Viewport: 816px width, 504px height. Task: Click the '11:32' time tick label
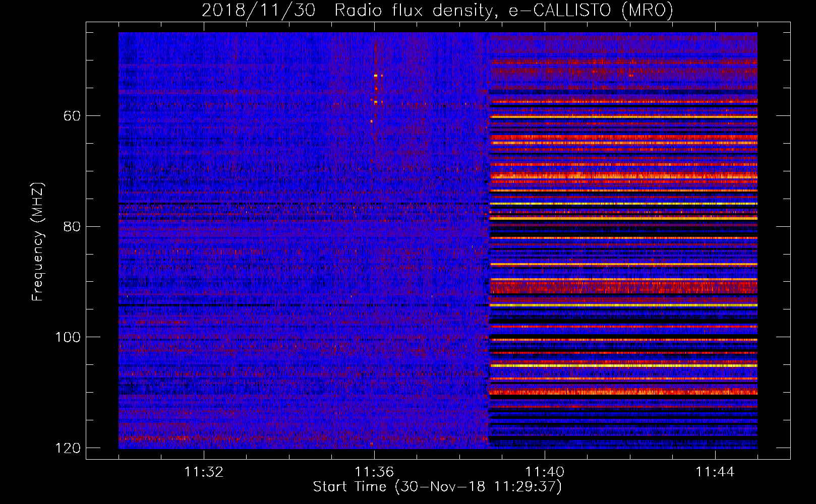204,472
